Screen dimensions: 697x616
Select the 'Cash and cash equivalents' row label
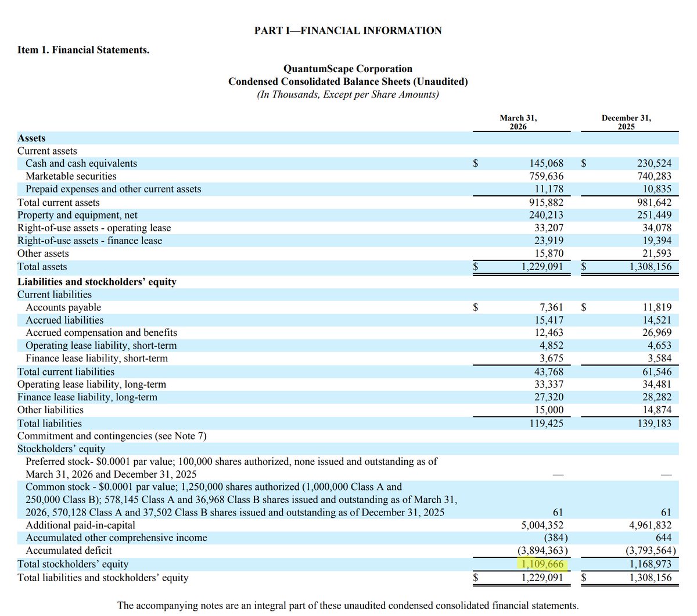[x=81, y=164]
